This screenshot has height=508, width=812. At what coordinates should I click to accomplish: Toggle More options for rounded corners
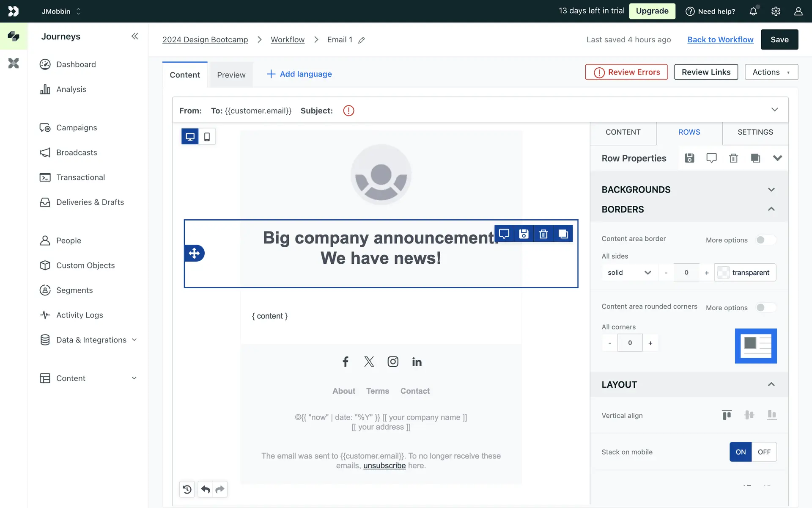click(765, 308)
